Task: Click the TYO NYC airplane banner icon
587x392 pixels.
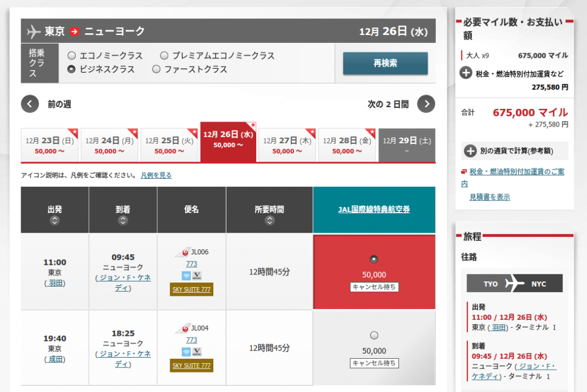Action: [x=514, y=283]
